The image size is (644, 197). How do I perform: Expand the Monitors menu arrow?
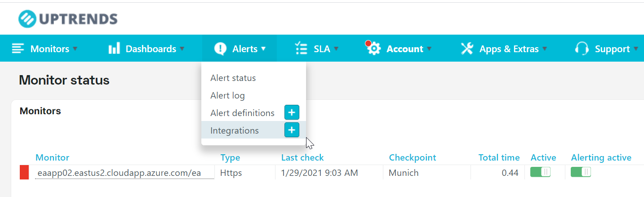pos(75,49)
